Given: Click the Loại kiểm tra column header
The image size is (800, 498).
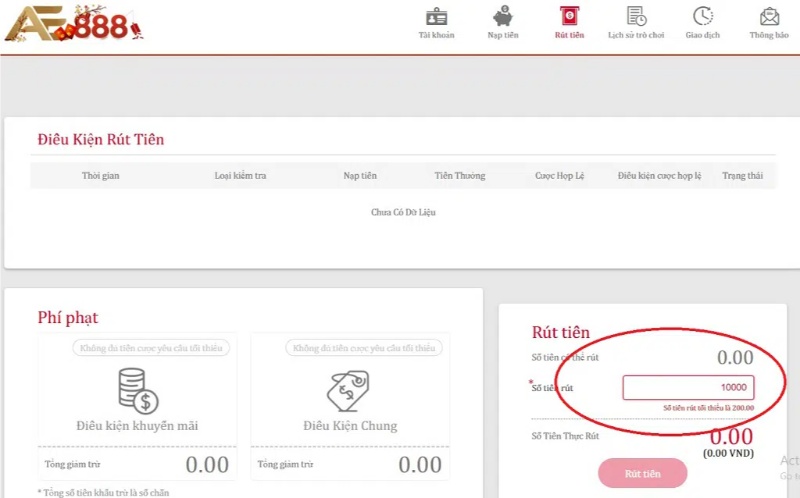Looking at the screenshot, I should pos(240,176).
